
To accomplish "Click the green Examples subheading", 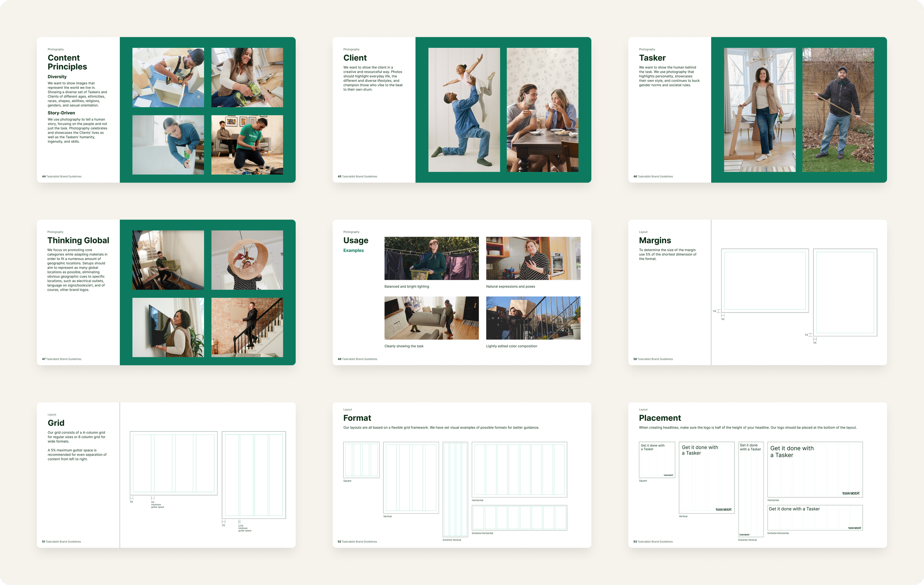I will (353, 250).
